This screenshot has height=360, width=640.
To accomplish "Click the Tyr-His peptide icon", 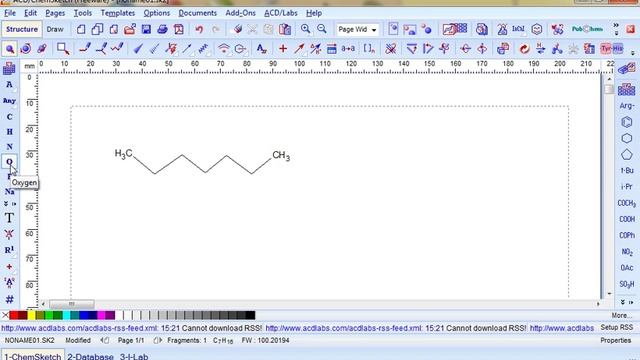I will pos(611,49).
